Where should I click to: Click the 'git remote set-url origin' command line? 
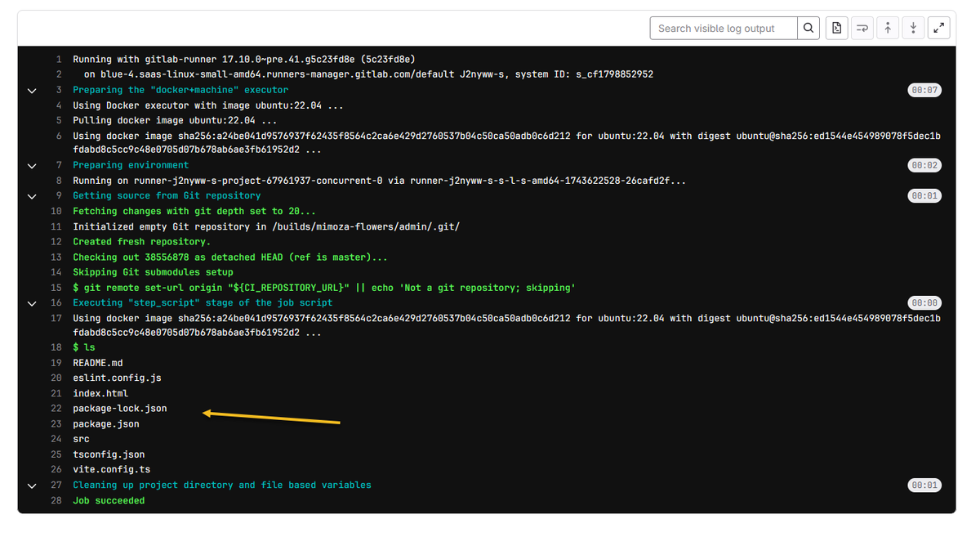(324, 288)
